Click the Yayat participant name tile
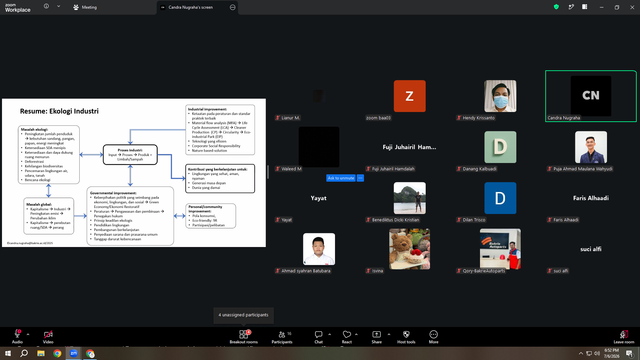Screen dimensions: 640x360 (x=318, y=198)
